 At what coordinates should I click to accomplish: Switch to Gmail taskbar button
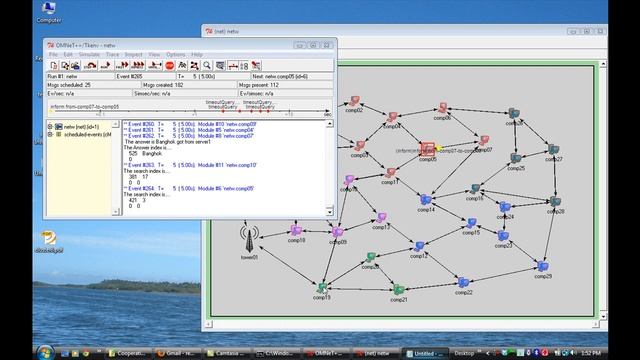pyautogui.click(x=177, y=353)
